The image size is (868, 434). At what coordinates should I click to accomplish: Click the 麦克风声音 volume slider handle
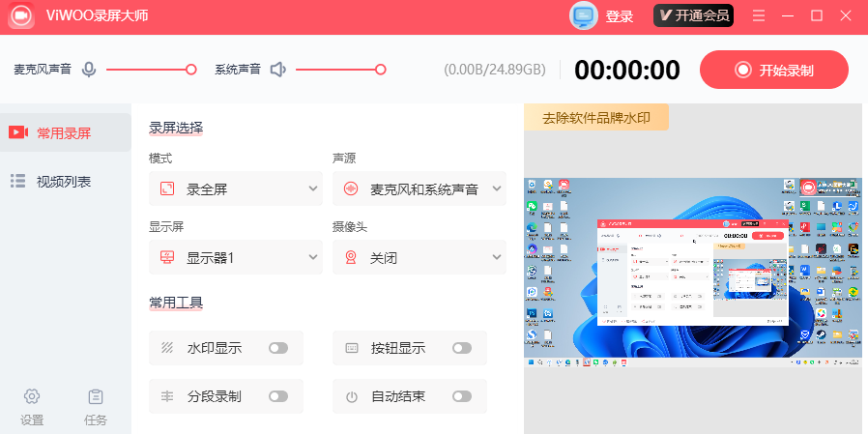coord(191,70)
